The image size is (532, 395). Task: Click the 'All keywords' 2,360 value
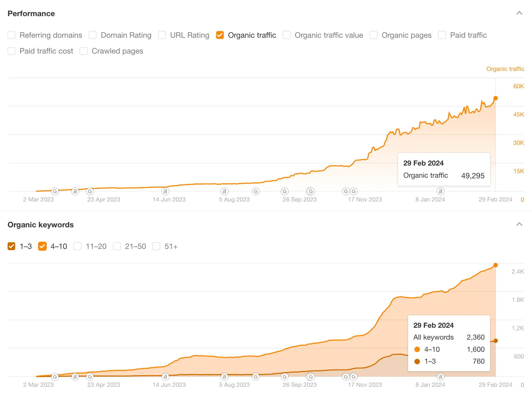click(475, 337)
